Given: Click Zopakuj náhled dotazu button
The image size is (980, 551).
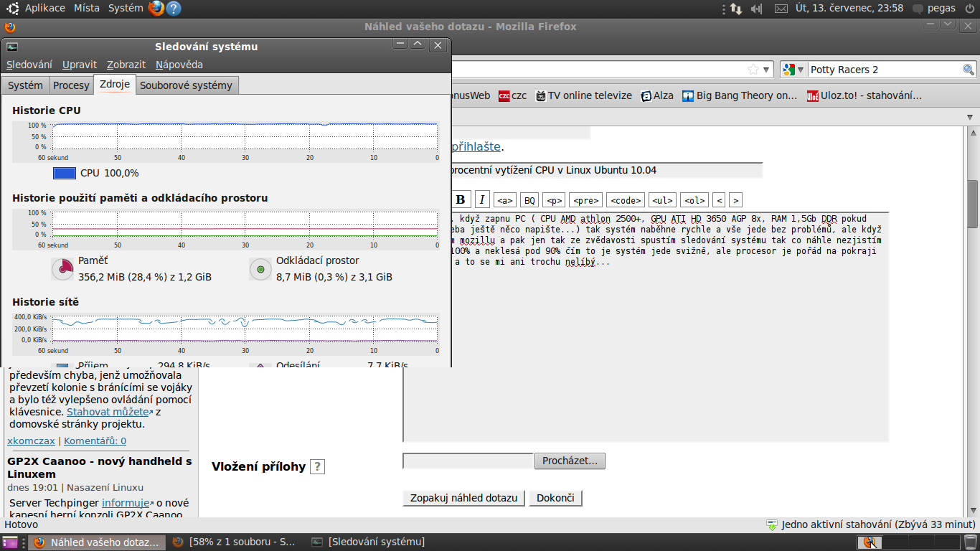Looking at the screenshot, I should coord(463,497).
